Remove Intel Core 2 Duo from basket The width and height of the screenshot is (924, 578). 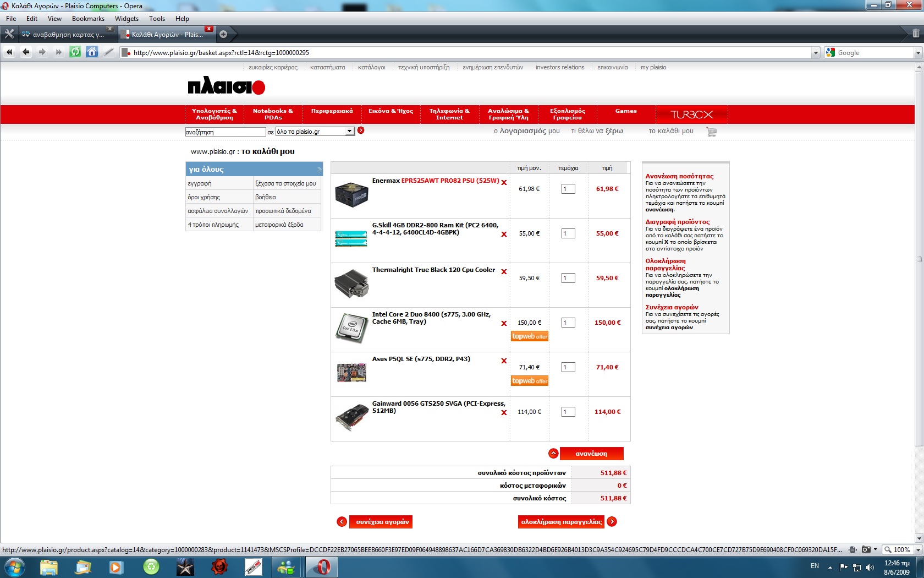(x=504, y=323)
